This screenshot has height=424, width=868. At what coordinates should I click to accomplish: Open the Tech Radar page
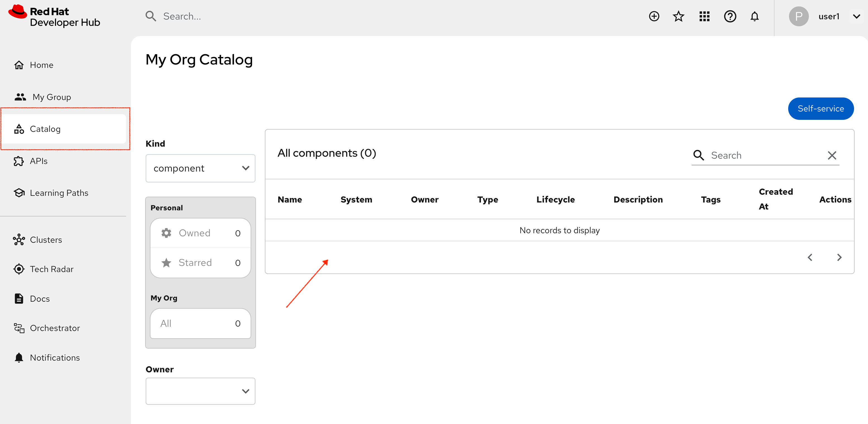coord(52,269)
